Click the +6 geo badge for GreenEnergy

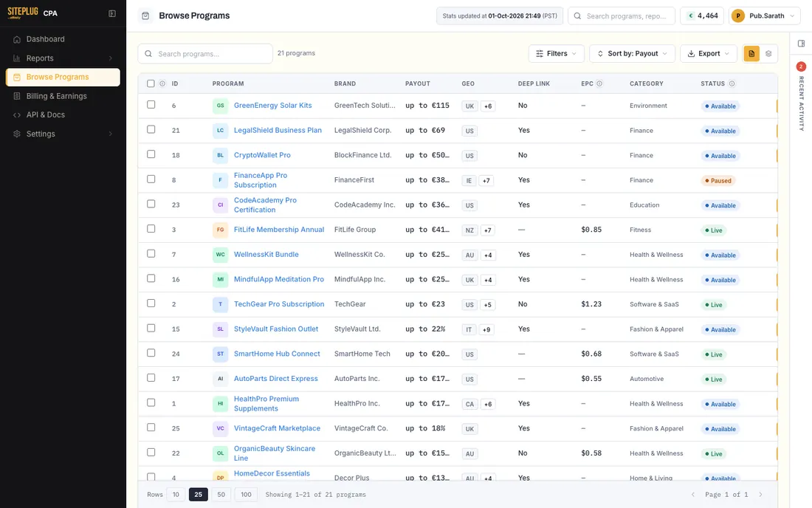488,106
